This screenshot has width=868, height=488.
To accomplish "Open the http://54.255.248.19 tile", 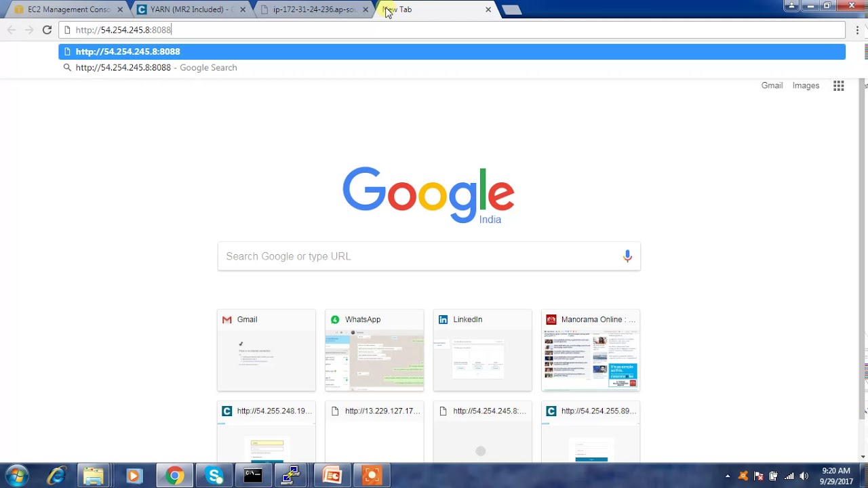I will pos(267,432).
